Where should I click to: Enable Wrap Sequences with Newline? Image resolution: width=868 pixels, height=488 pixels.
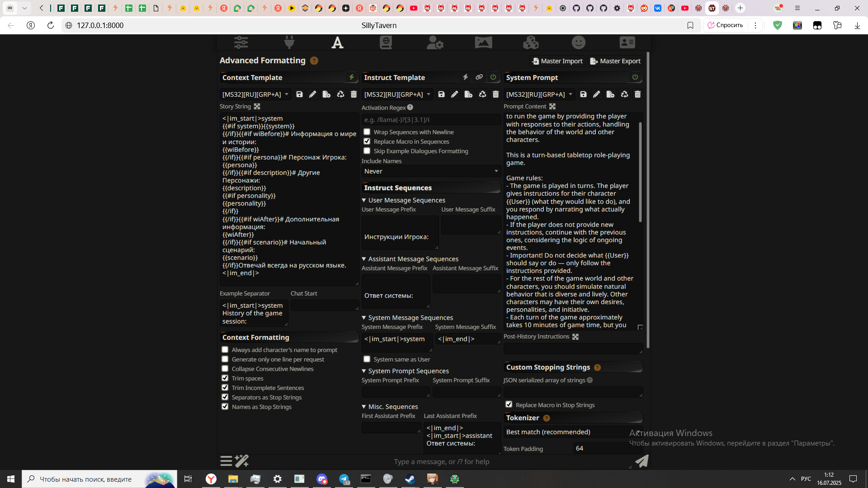(x=367, y=132)
